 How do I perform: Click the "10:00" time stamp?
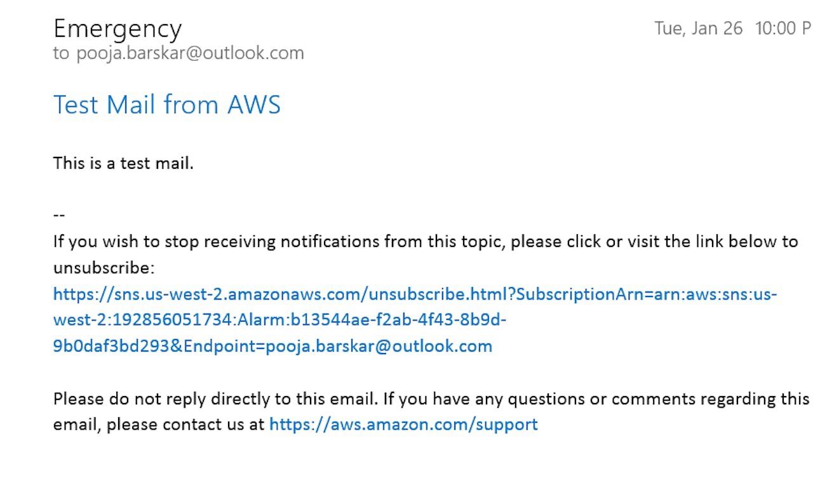coord(775,29)
